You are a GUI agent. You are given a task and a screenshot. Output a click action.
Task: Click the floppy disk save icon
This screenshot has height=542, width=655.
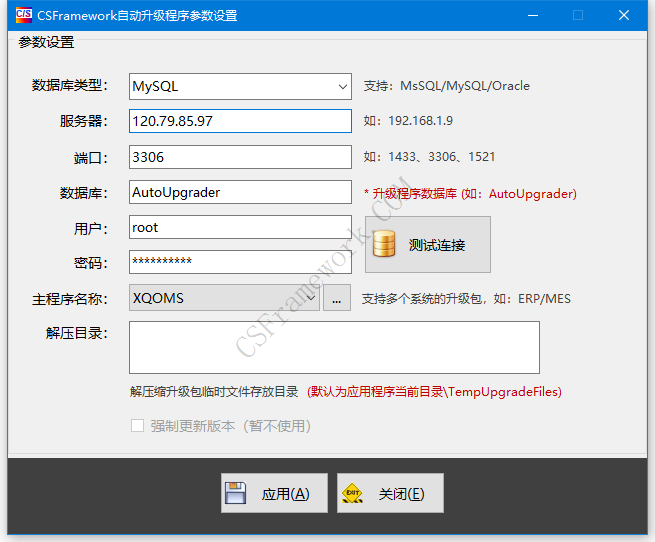235,493
